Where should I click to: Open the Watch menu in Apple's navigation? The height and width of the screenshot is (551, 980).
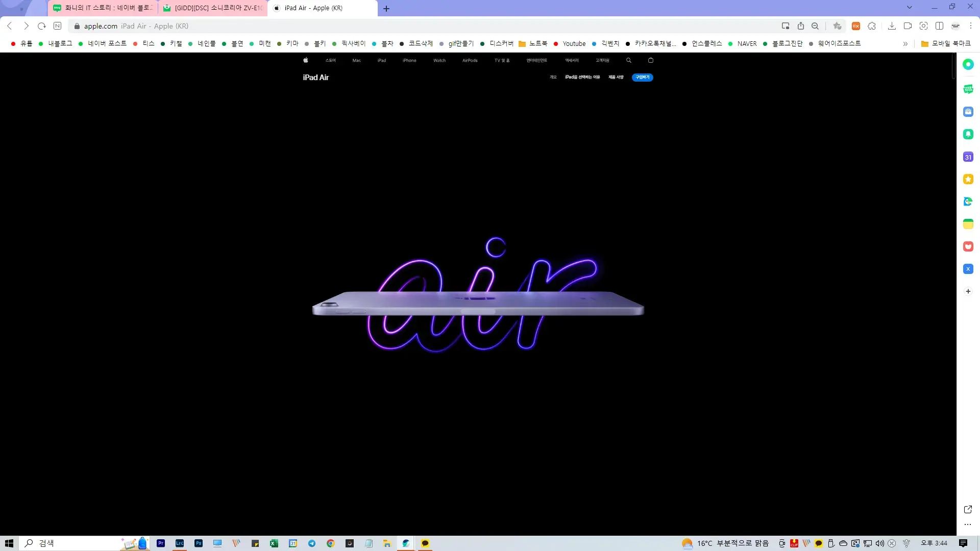[439, 60]
